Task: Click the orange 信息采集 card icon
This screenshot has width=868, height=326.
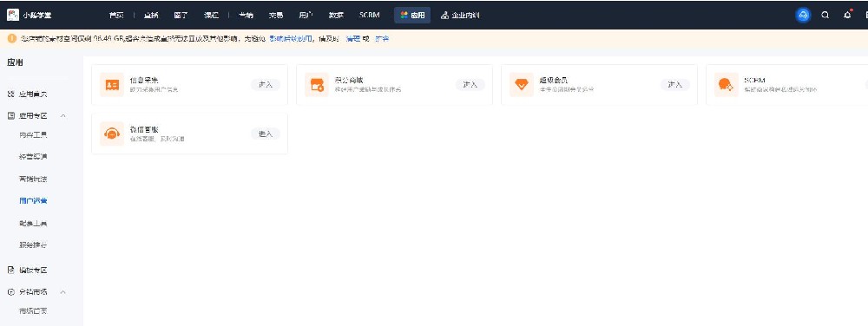Action: click(x=112, y=85)
